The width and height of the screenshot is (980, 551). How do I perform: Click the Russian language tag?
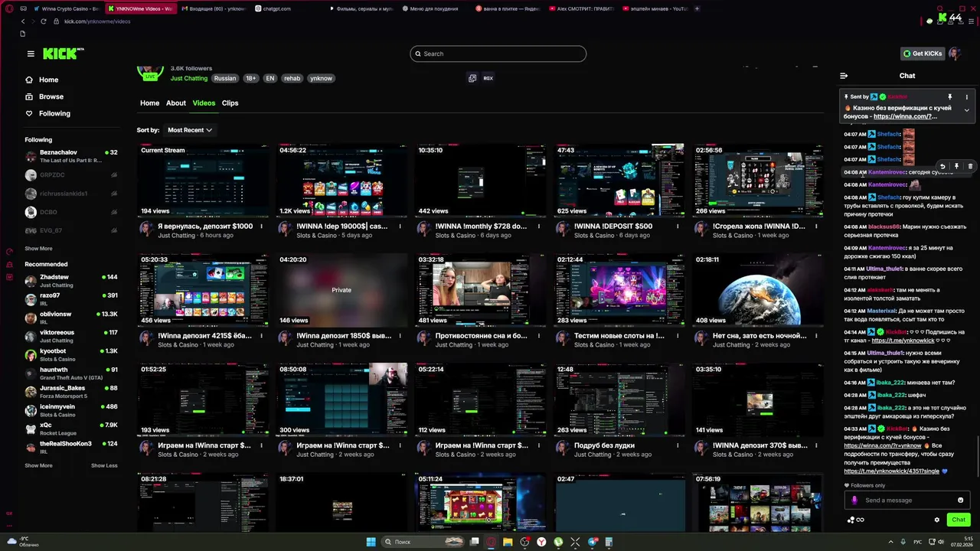[225, 78]
